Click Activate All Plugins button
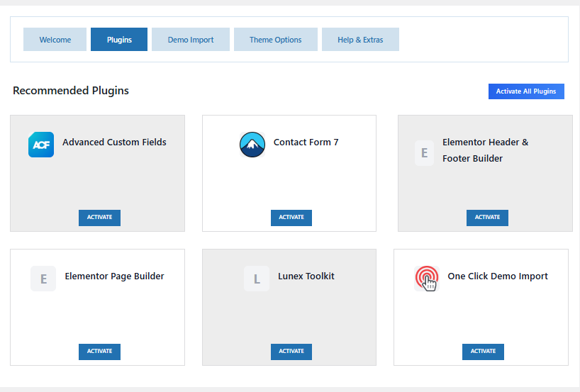This screenshot has height=392, width=580. [526, 91]
